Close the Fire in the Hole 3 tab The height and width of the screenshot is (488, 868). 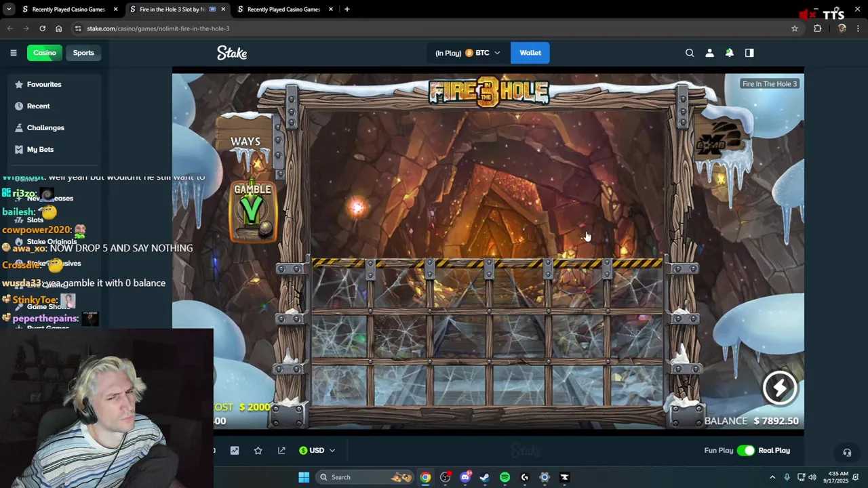pos(223,9)
